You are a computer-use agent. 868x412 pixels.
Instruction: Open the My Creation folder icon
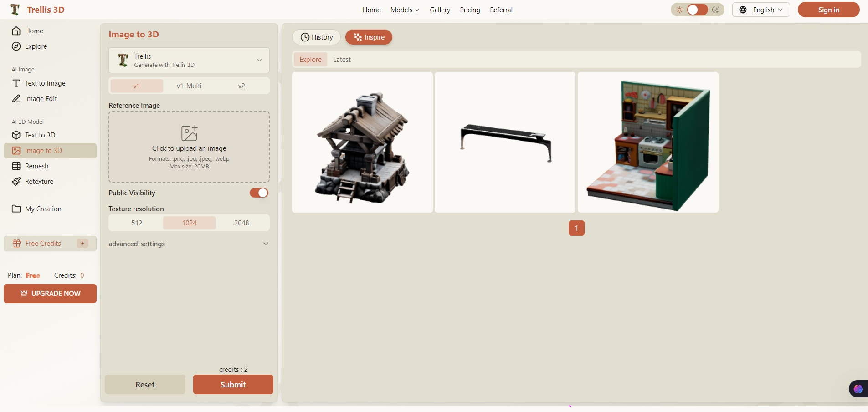tap(16, 209)
